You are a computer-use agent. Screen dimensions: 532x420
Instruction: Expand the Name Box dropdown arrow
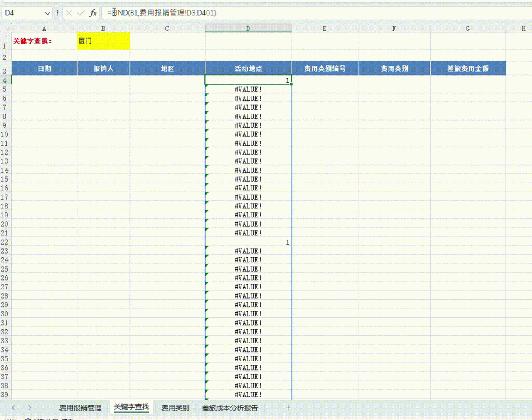(47, 13)
